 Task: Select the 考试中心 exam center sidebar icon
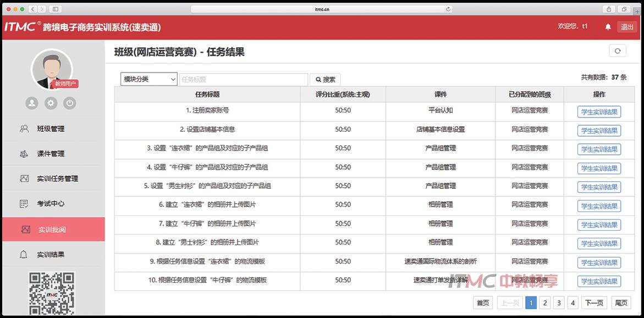click(x=23, y=204)
